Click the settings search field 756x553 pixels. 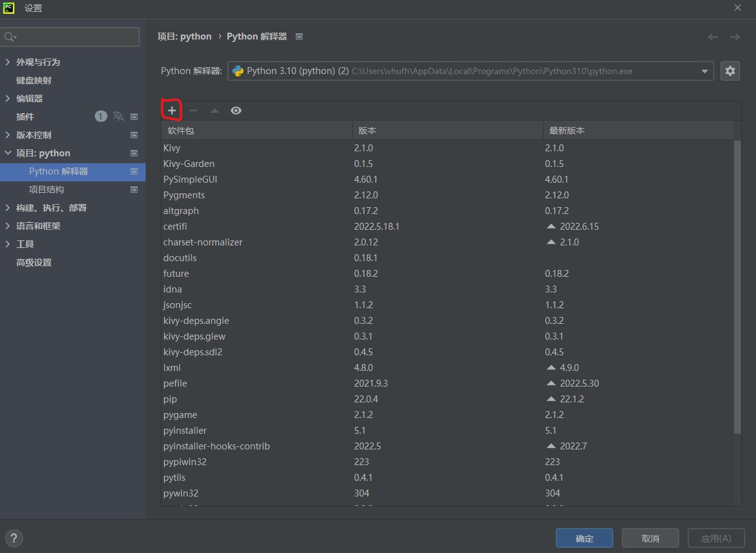click(x=70, y=37)
